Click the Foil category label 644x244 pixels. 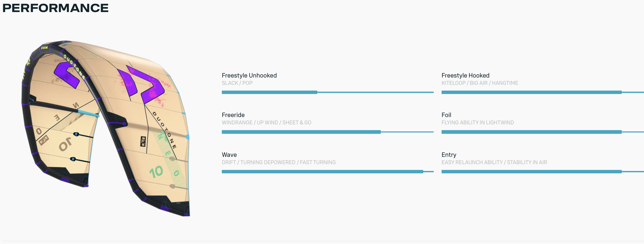(x=446, y=115)
